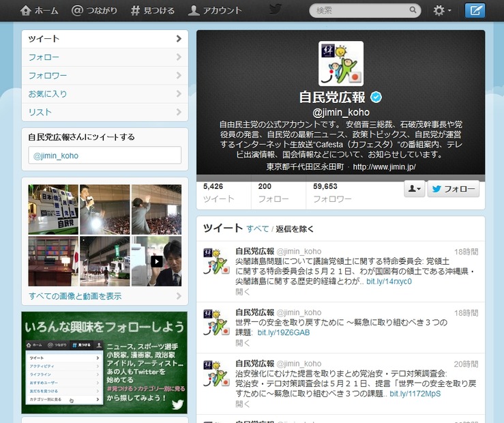Screen dimensions: 504x423
Task: Click the 20時間 timestamp
Action: tap(466, 364)
